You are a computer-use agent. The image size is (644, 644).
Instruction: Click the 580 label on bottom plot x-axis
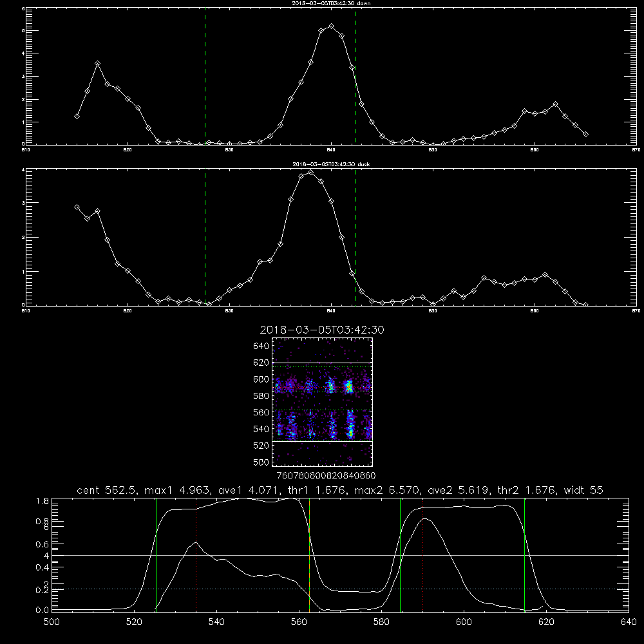pyautogui.click(x=381, y=622)
